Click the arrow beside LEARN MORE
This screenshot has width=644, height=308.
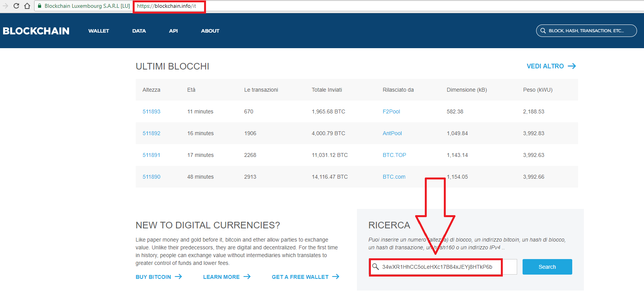247,277
